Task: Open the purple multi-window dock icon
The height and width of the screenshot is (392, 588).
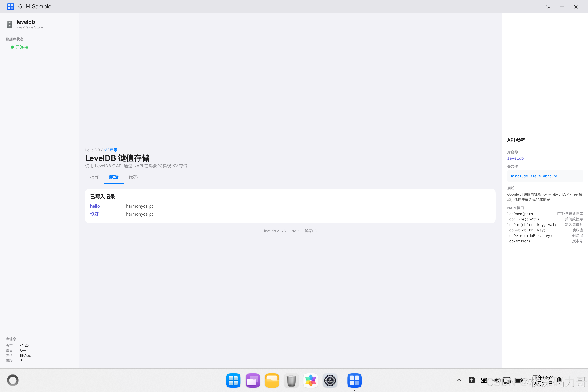Action: click(x=253, y=381)
